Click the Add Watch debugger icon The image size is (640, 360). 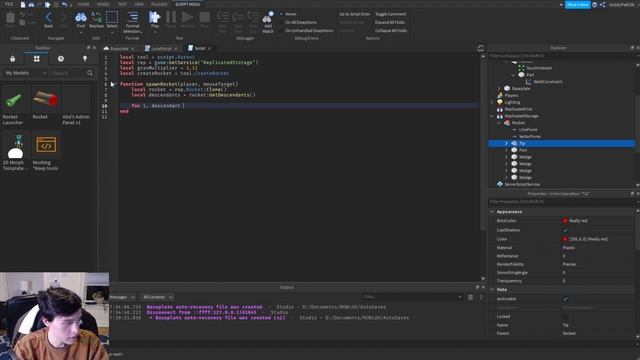click(268, 18)
